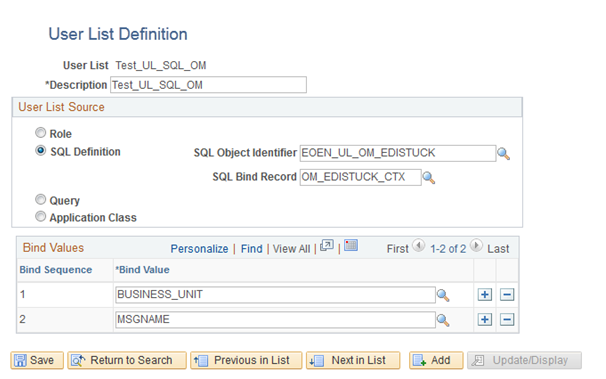The image size is (606, 379).
Task: Delete bind sequence 2 row
Action: pyautogui.click(x=507, y=320)
